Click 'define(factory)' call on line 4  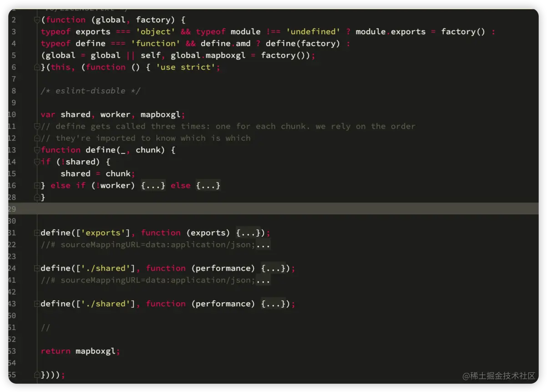(303, 43)
